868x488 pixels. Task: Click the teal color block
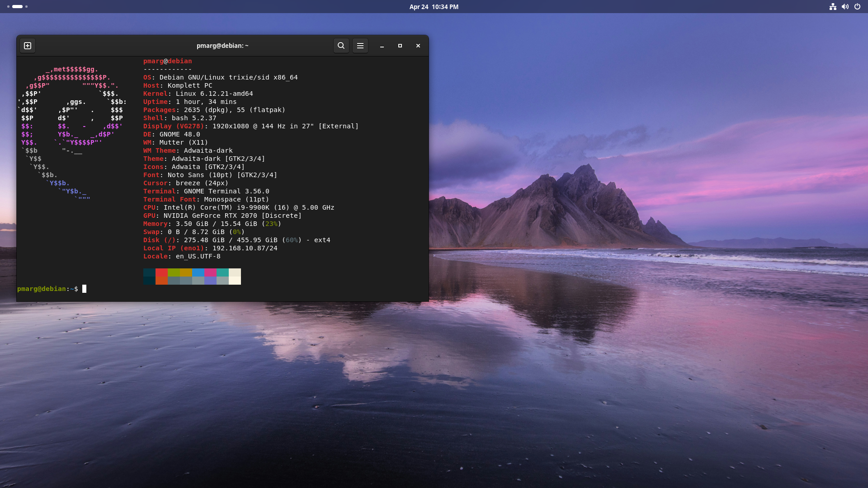[222, 272]
